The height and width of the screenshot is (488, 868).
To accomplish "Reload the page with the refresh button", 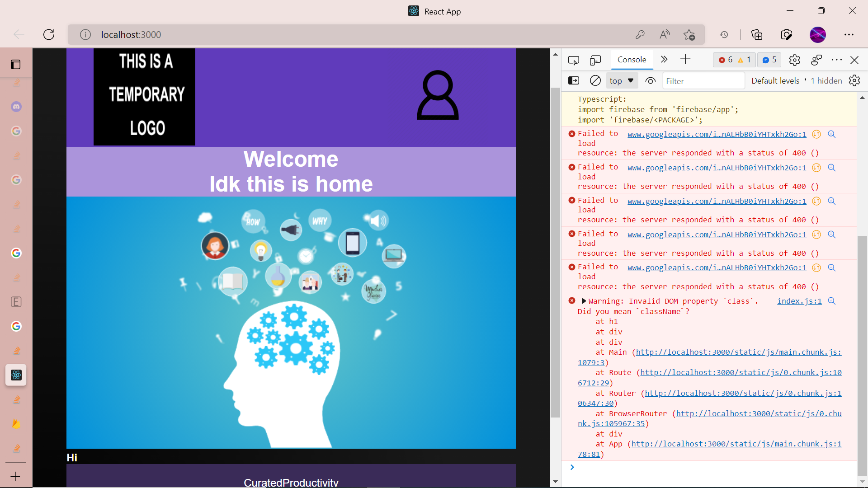I will click(49, 34).
